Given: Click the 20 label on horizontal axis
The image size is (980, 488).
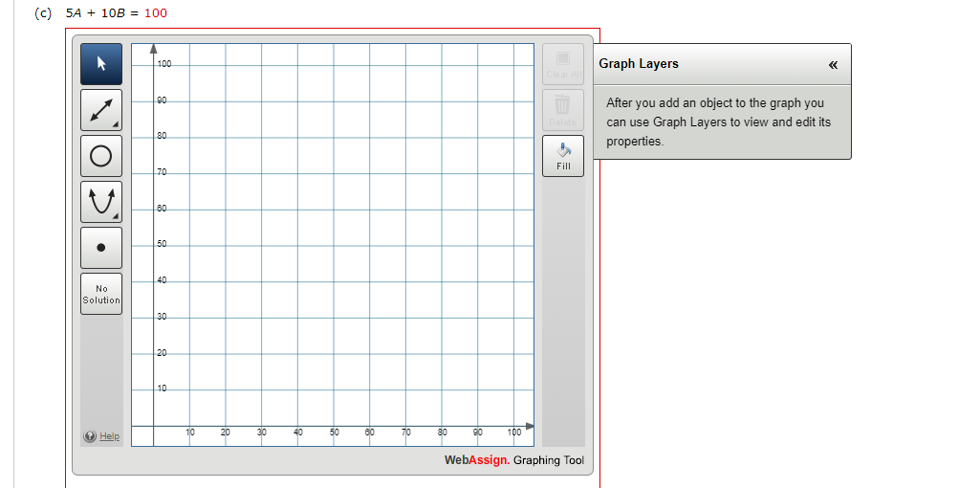Looking at the screenshot, I should [x=226, y=433].
